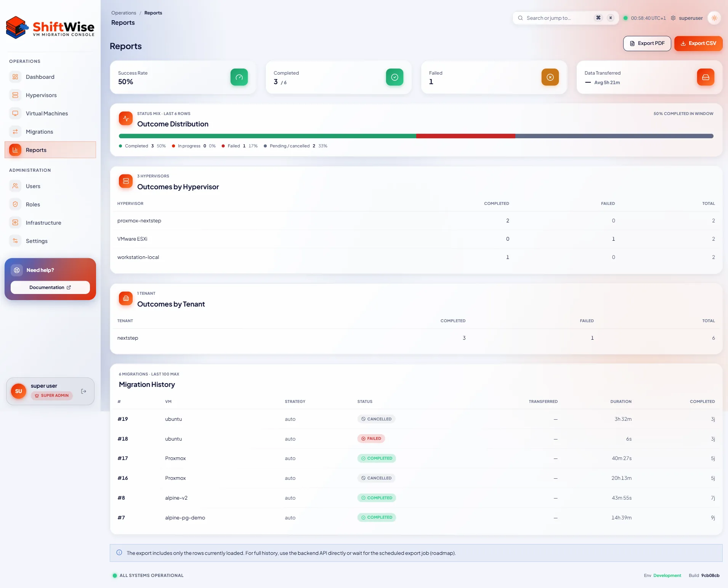Viewport: 728px width, 588px height.
Task: Export the report as CSV
Action: pos(698,43)
